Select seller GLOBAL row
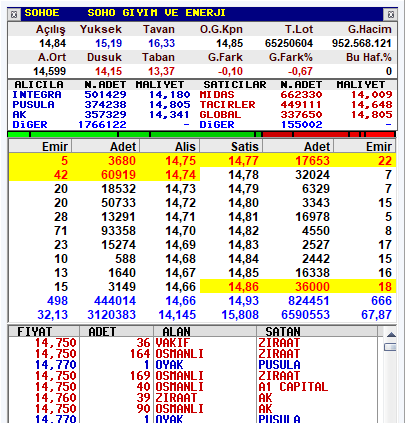 (x=296, y=115)
